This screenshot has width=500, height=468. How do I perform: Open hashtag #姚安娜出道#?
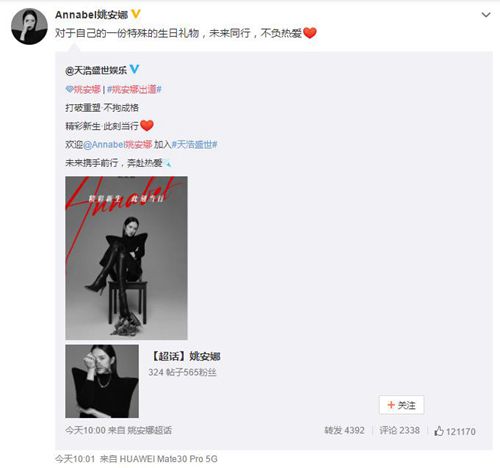[x=134, y=89]
